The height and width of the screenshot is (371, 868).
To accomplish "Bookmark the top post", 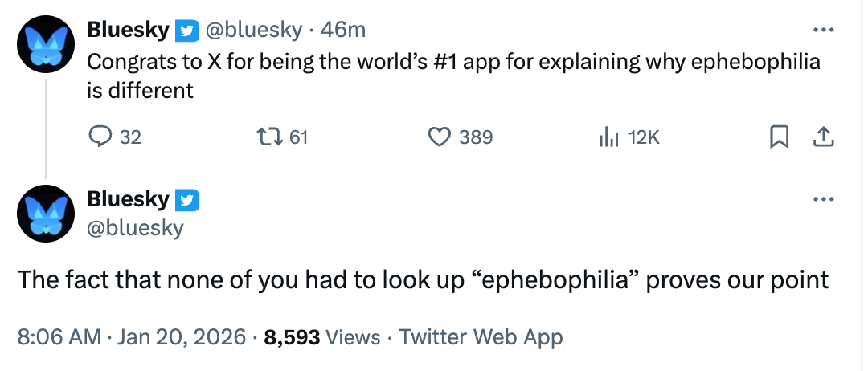I will 778,138.
